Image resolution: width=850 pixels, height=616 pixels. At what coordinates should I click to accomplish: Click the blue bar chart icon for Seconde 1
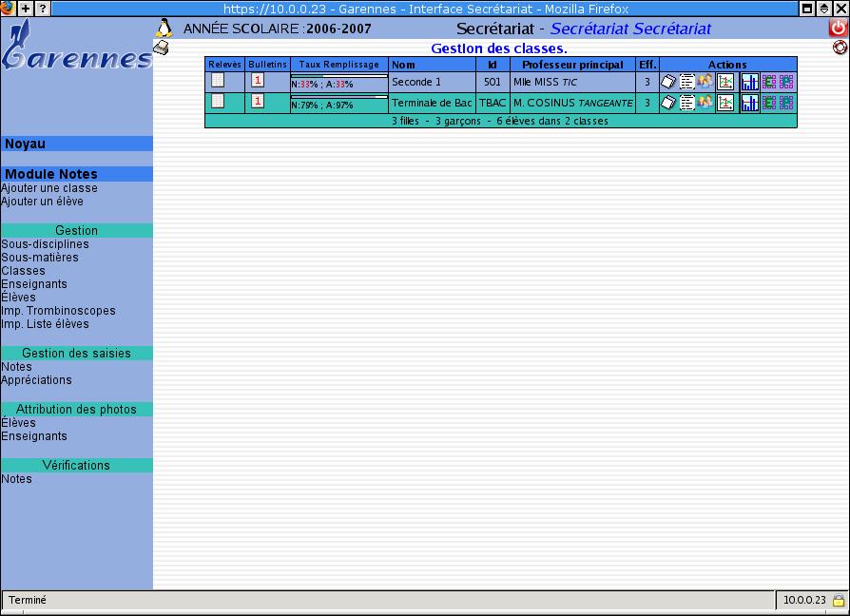coord(749,82)
